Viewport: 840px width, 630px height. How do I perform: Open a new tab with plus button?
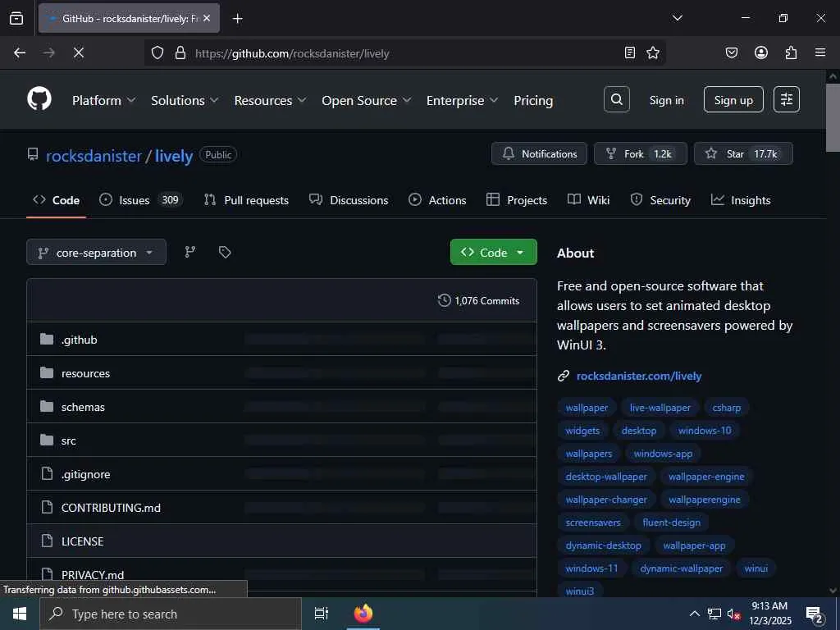[x=238, y=19]
